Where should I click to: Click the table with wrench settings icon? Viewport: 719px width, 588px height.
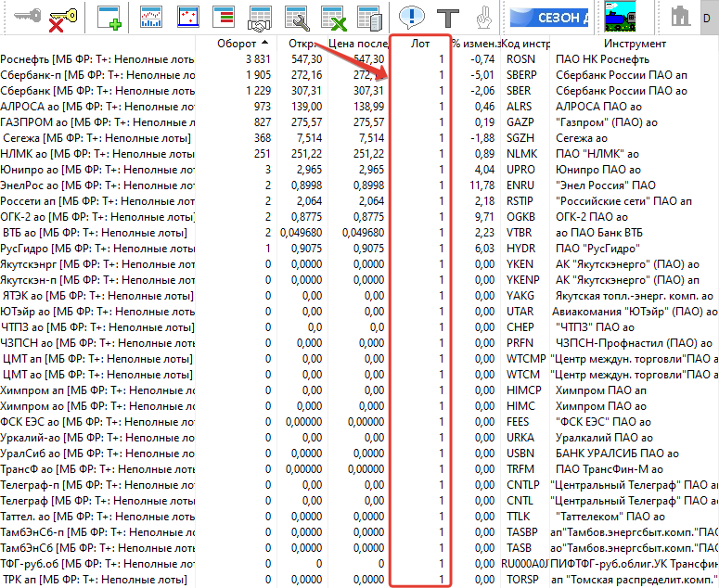pos(298,16)
